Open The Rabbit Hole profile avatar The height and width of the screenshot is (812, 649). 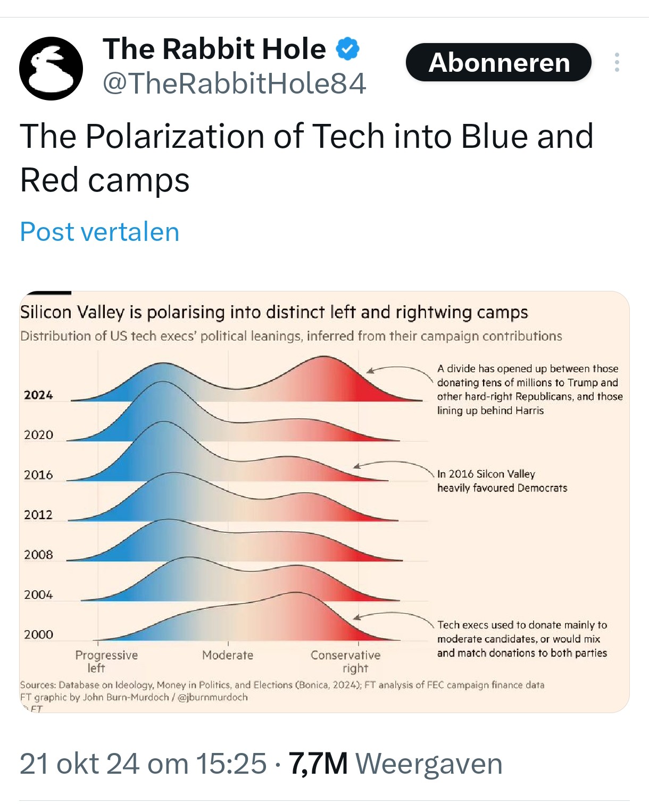pos(51,68)
